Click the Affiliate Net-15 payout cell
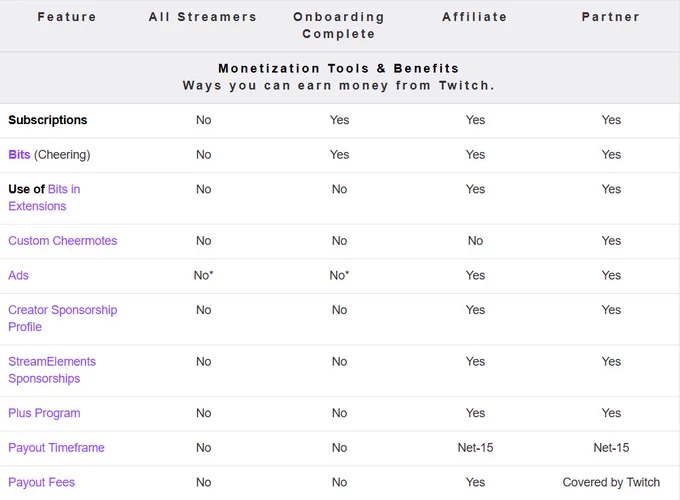This screenshot has height=500, width=680. (475, 448)
